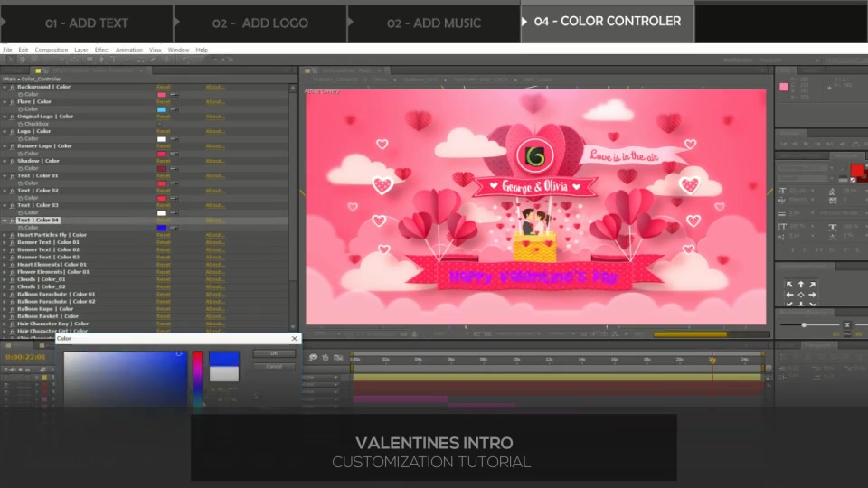Viewport: 868px width, 488px height.
Task: Use the eyedropper for Text Color 02
Action: [x=175, y=198]
